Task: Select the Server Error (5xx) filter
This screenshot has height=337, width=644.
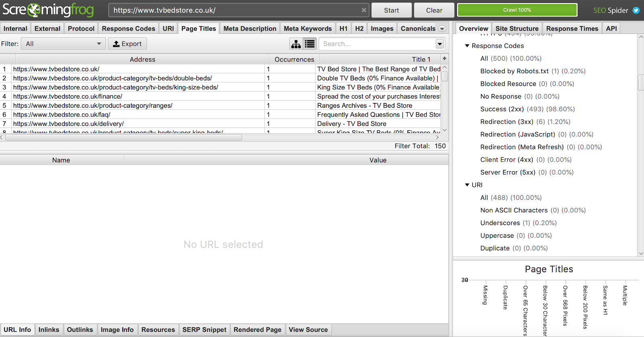Action: pos(527,172)
